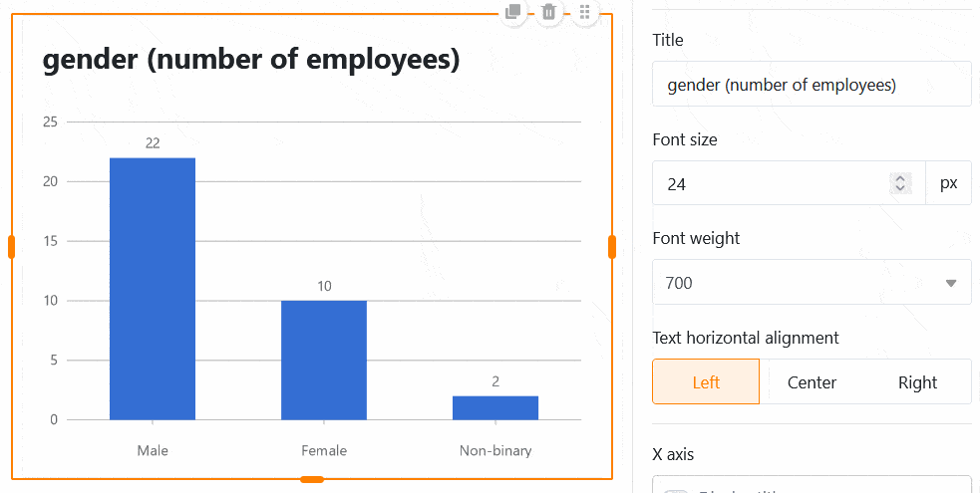Click the Non-binary x-axis label

[495, 450]
